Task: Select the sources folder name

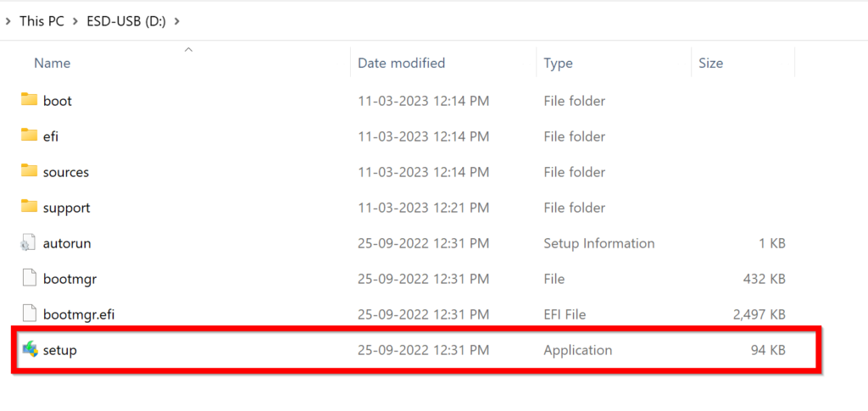Action: 66,172
